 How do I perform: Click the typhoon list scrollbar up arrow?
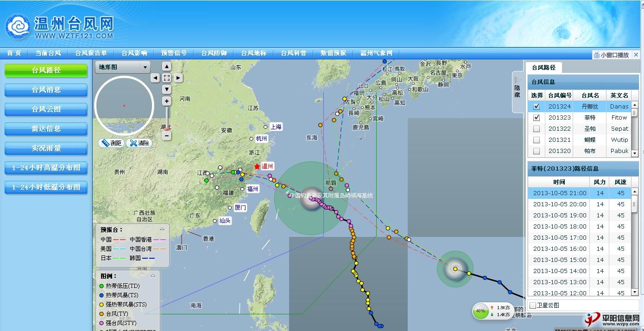coord(635,104)
